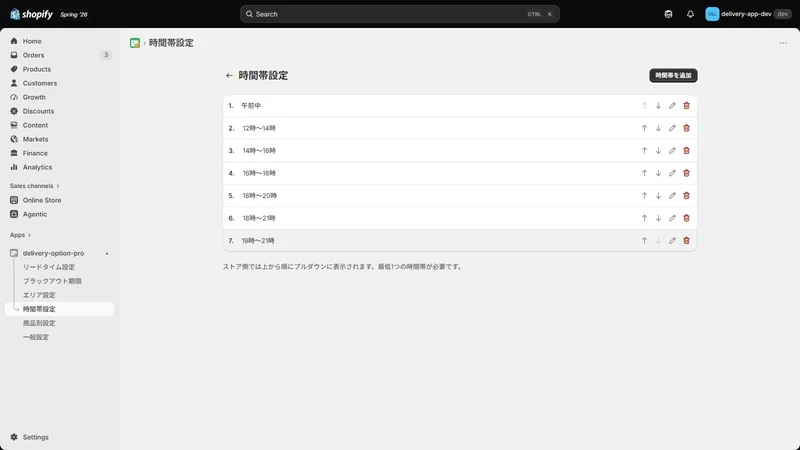Click the 時間帯を追加 button
Image resolution: width=800 pixels, height=450 pixels.
tap(673, 76)
